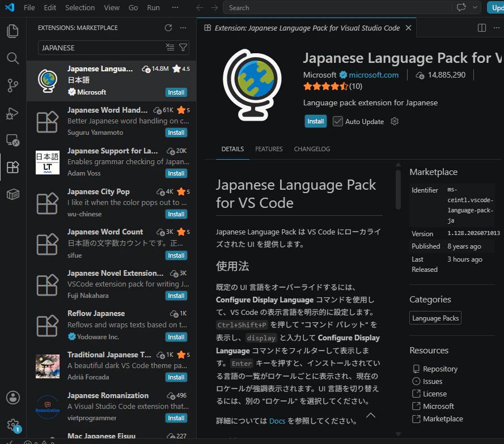The height and width of the screenshot is (444, 504).
Task: Open the Run menu
Action: click(x=153, y=8)
